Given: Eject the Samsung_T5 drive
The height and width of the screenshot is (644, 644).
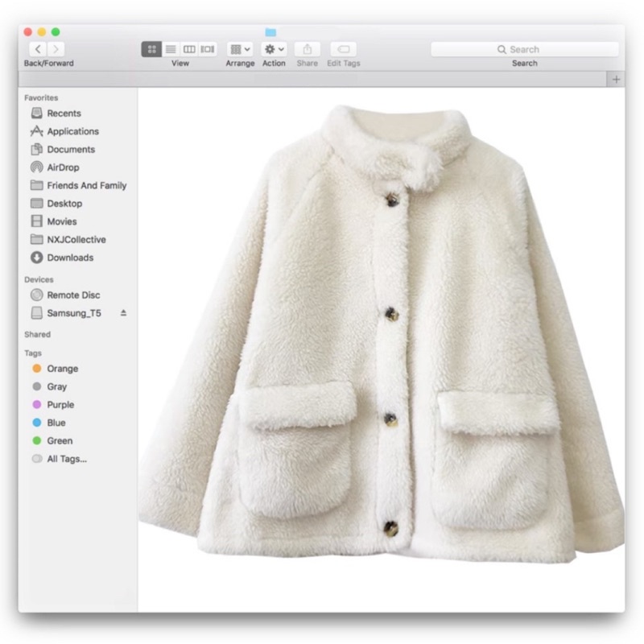Looking at the screenshot, I should 123,312.
